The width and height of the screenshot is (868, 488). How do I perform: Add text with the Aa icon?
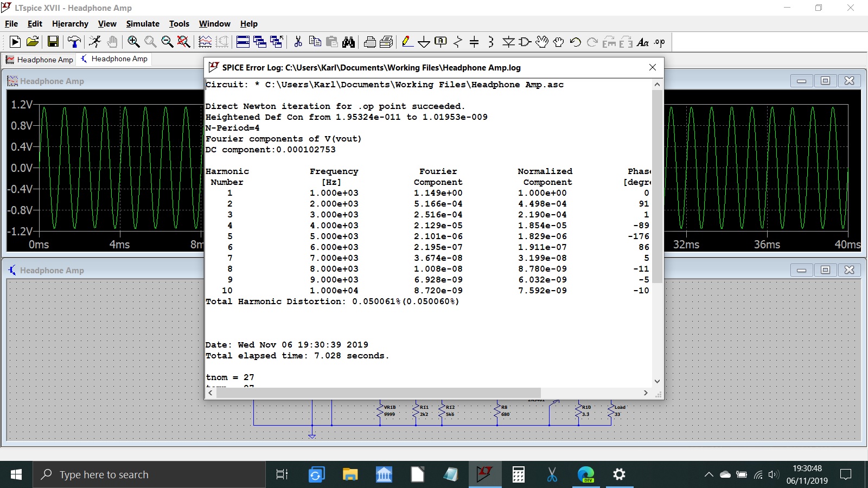click(643, 42)
